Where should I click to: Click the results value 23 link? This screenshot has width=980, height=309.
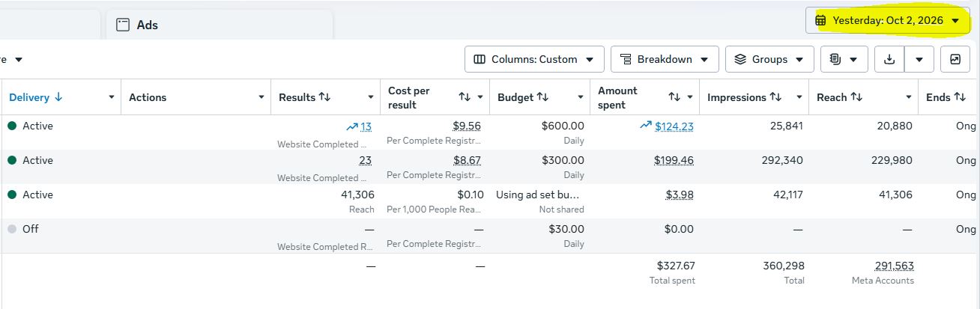(x=366, y=161)
